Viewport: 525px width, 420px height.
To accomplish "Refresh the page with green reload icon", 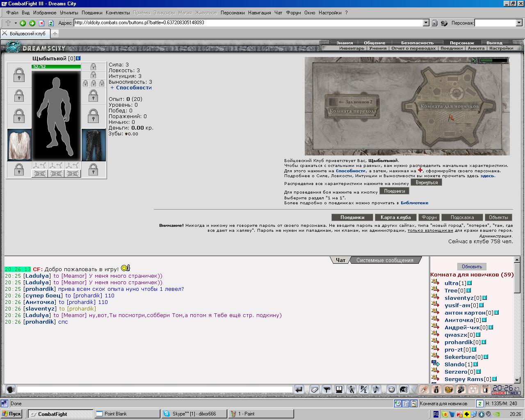I will 51,23.
